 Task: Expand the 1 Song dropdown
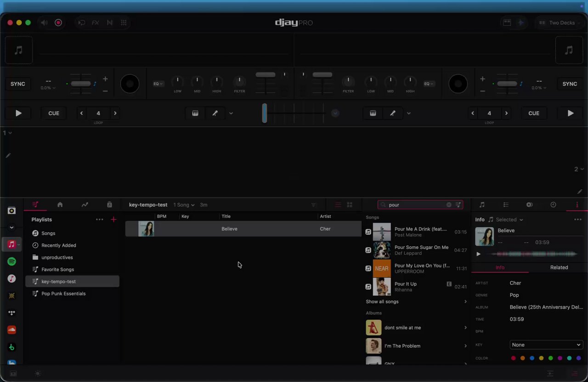[184, 205]
